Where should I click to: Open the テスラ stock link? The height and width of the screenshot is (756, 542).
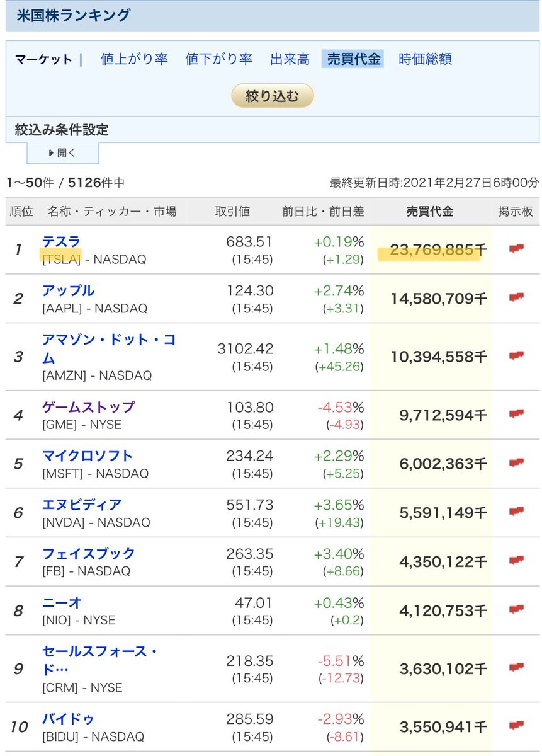click(61, 241)
